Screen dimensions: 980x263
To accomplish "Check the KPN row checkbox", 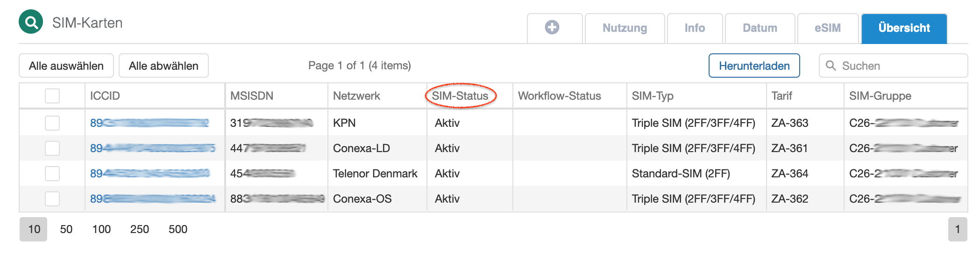I will [x=52, y=123].
